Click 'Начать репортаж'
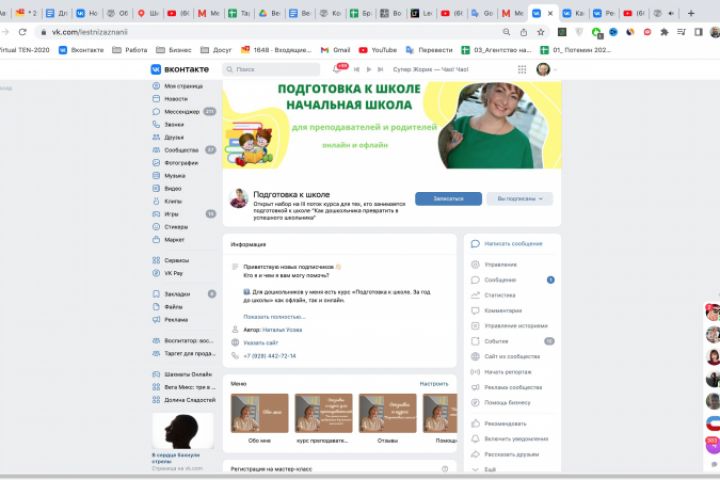Image resolution: width=720 pixels, height=480 pixels. (x=501, y=372)
